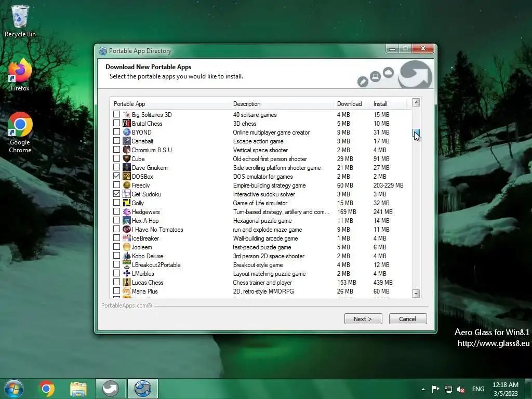Click the Golly app icon

click(127, 203)
